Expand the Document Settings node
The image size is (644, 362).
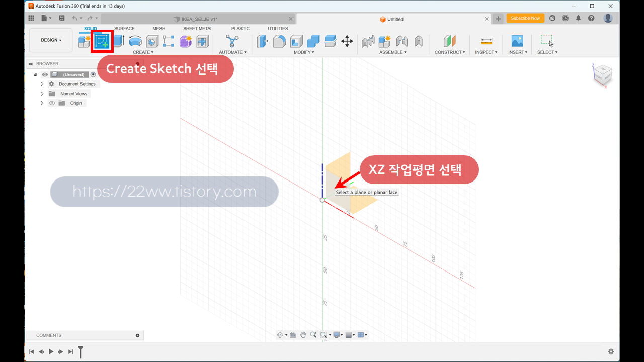point(42,84)
